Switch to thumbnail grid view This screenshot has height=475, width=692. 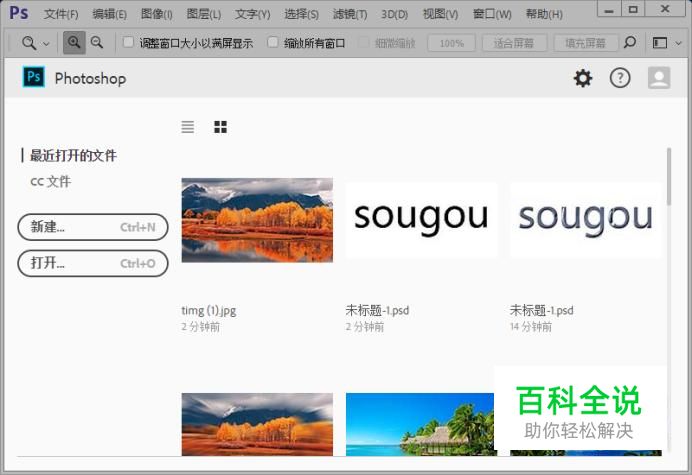[220, 127]
